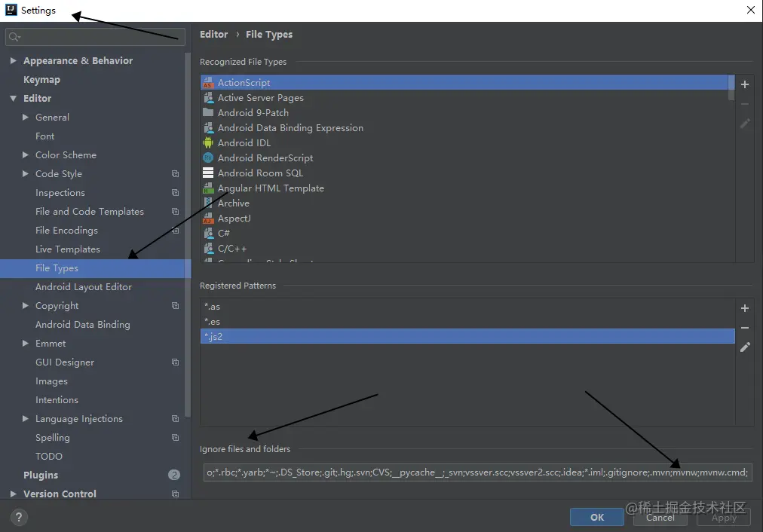Click the search magnifier icon in settings
This screenshot has height=532, width=763.
point(14,37)
